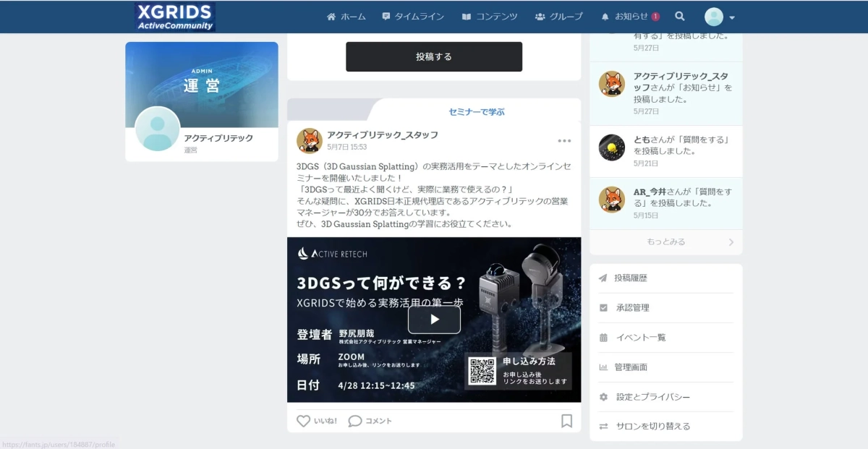
Task: Click the 運営 label under profile name
Action: click(x=190, y=150)
